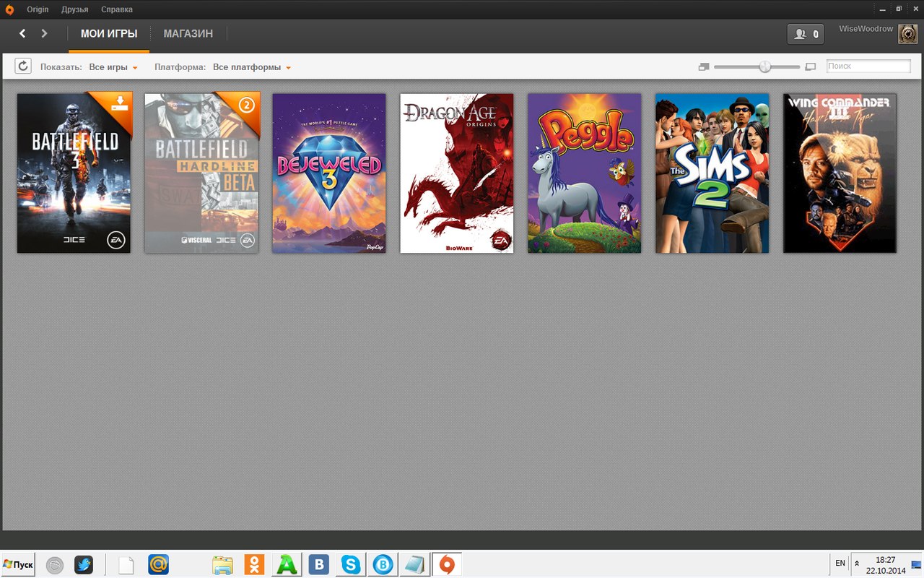Viewport: 924px width, 578px height.
Task: Click the download badge on Battlefield 3
Action: pyautogui.click(x=120, y=103)
